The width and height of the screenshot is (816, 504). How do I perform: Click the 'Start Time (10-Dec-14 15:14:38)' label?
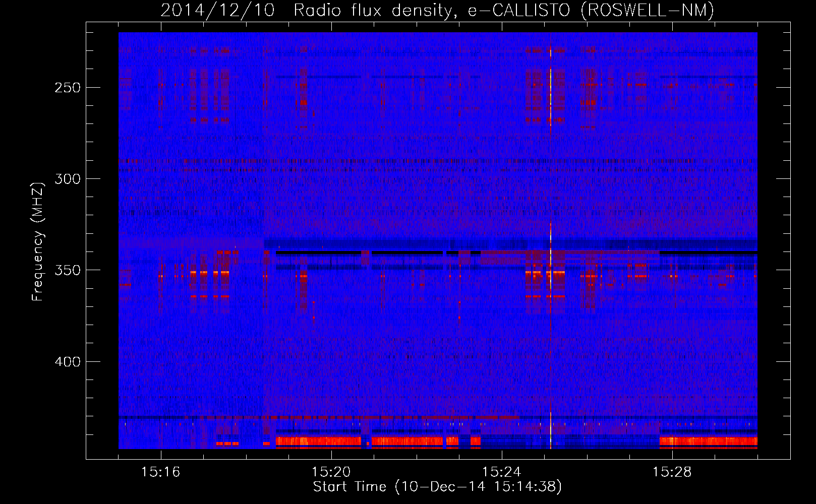(437, 487)
